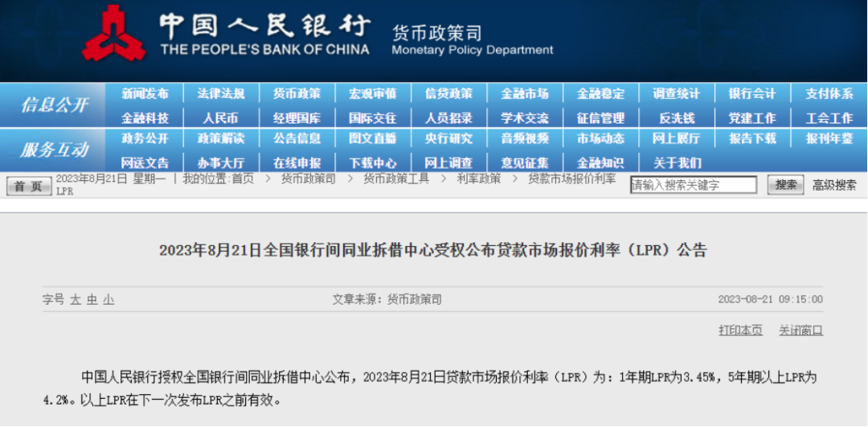Follow the 首页 breadcrumb link
The image size is (868, 427).
pos(243,179)
